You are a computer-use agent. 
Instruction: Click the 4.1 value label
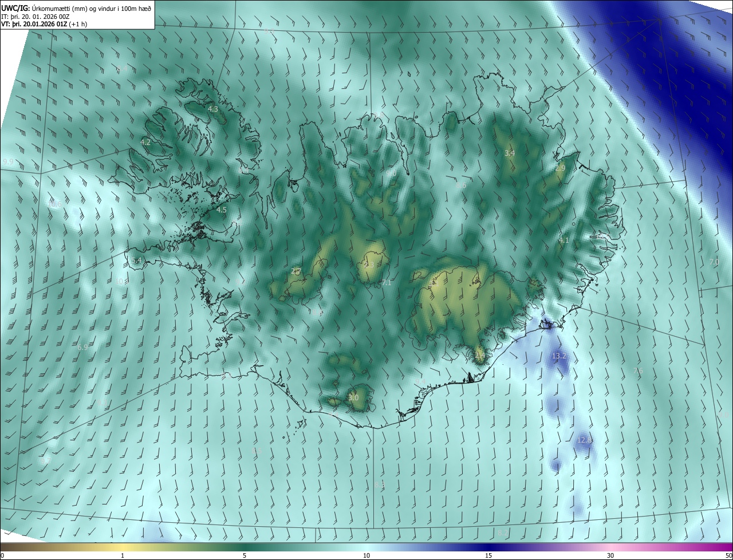[564, 240]
